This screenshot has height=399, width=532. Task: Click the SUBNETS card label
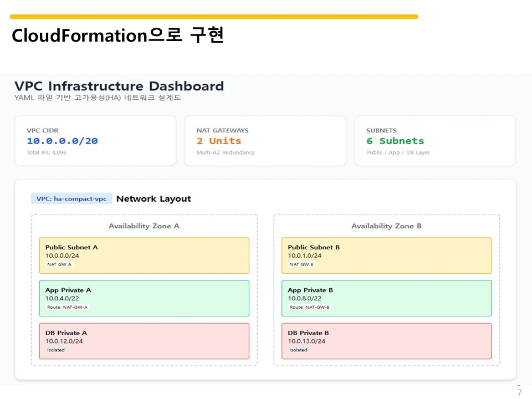click(381, 130)
